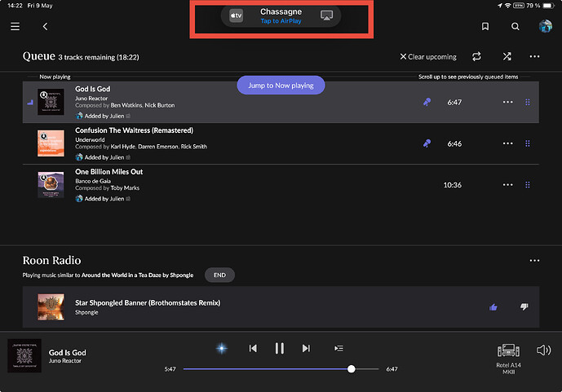Open artist Juno Reactor in queue row
This screenshot has height=392, width=562.
coord(91,98)
